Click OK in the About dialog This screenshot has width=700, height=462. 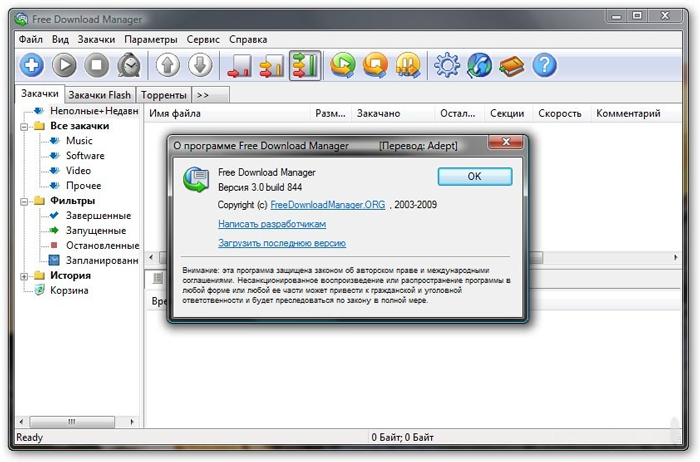(475, 176)
